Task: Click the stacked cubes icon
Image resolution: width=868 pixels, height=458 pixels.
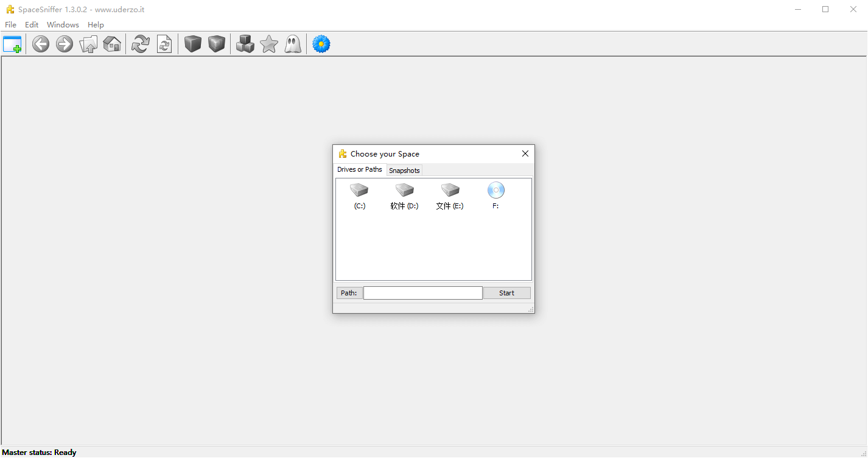Action: tap(245, 44)
